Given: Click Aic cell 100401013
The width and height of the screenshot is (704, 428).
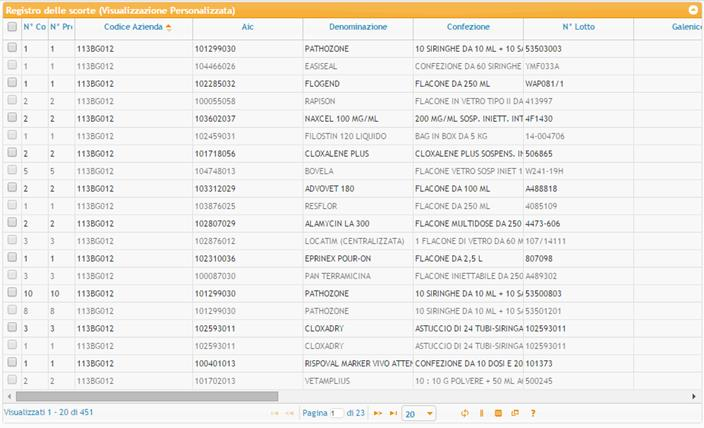Looking at the screenshot, I should (x=215, y=363).
